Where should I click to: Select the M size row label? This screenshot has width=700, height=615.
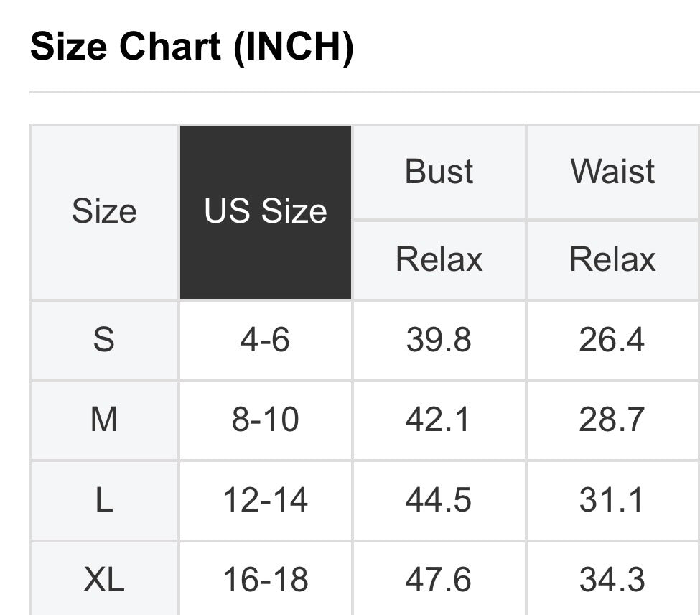click(104, 420)
